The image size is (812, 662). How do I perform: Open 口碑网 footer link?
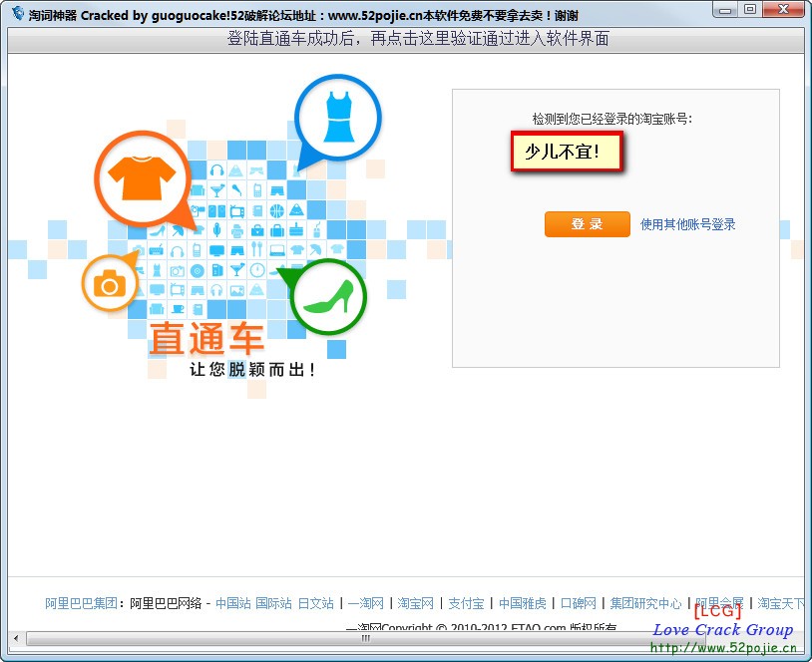coord(579,603)
